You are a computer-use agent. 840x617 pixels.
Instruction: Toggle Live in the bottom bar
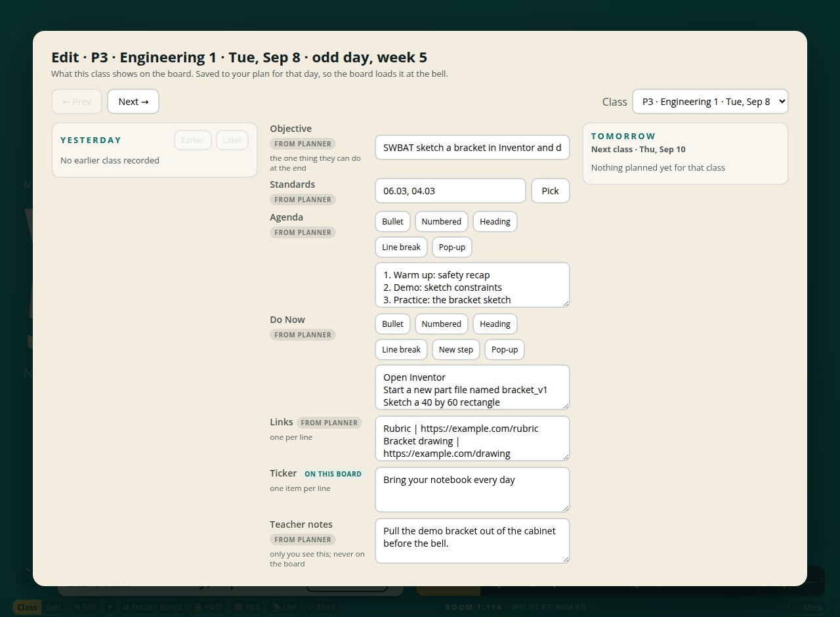pyautogui.click(x=285, y=607)
